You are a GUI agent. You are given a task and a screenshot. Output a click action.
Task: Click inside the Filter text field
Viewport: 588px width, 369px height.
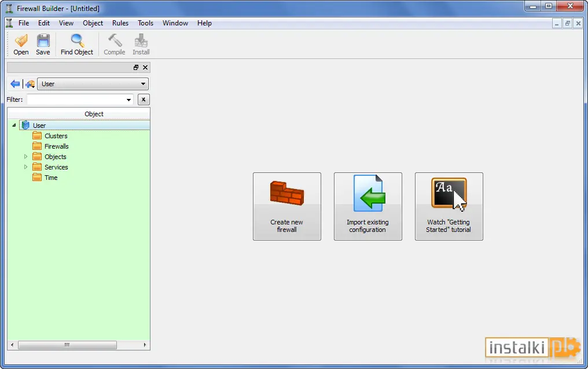pyautogui.click(x=76, y=99)
